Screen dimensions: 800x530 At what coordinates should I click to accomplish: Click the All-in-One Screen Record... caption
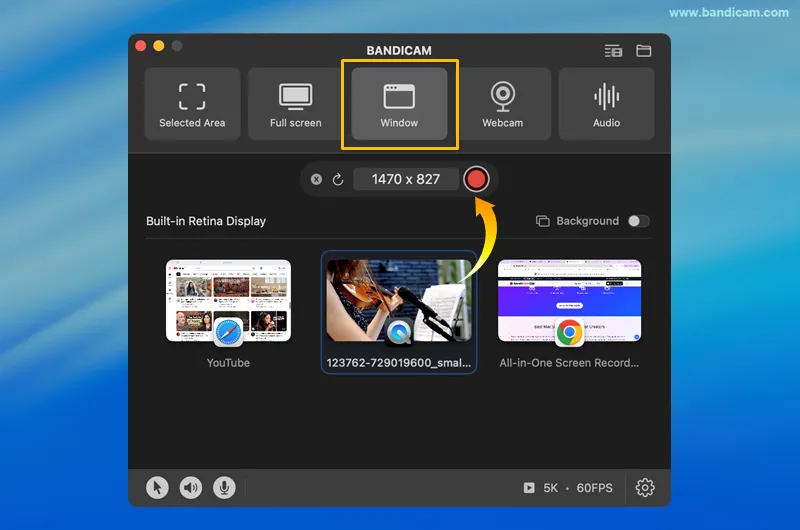click(x=569, y=363)
